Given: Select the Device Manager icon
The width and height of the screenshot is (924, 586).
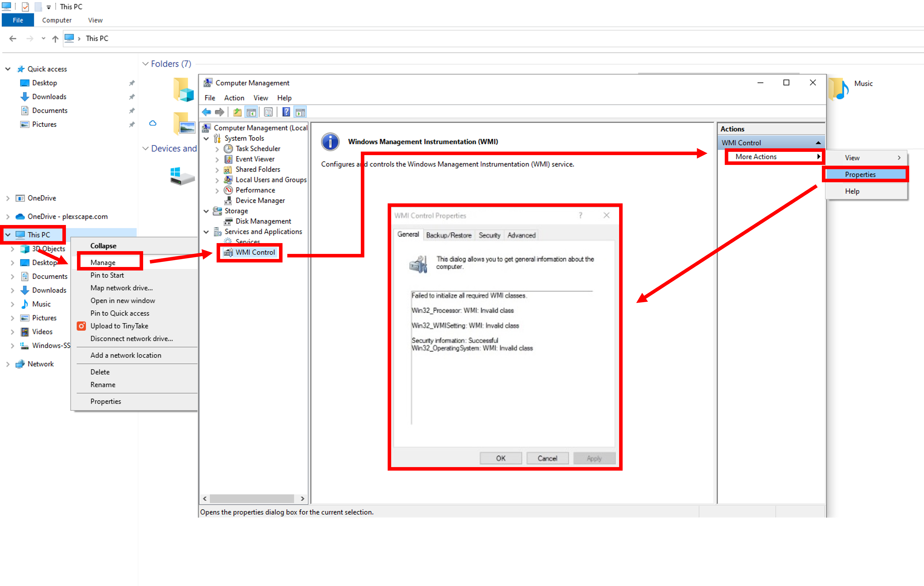Looking at the screenshot, I should point(228,200).
